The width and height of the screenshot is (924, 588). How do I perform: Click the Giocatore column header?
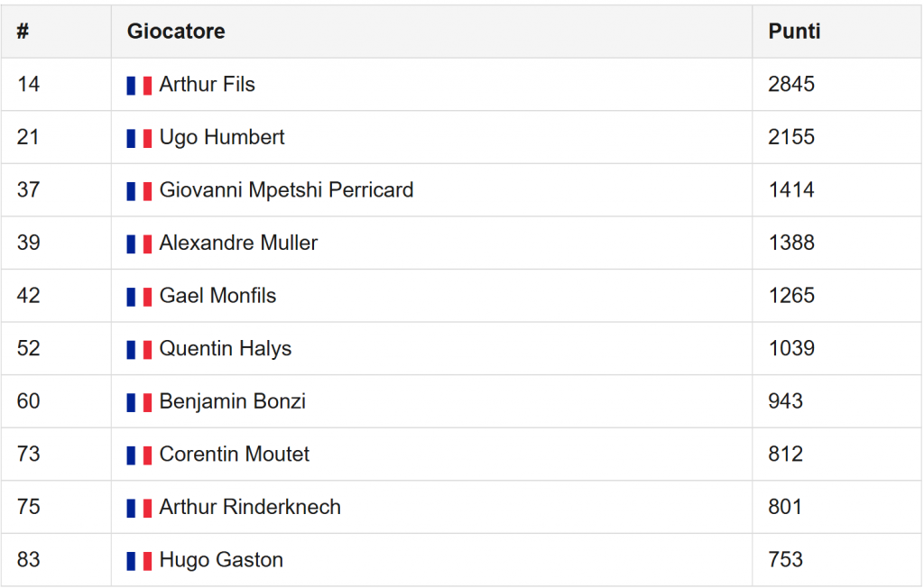pos(176,32)
